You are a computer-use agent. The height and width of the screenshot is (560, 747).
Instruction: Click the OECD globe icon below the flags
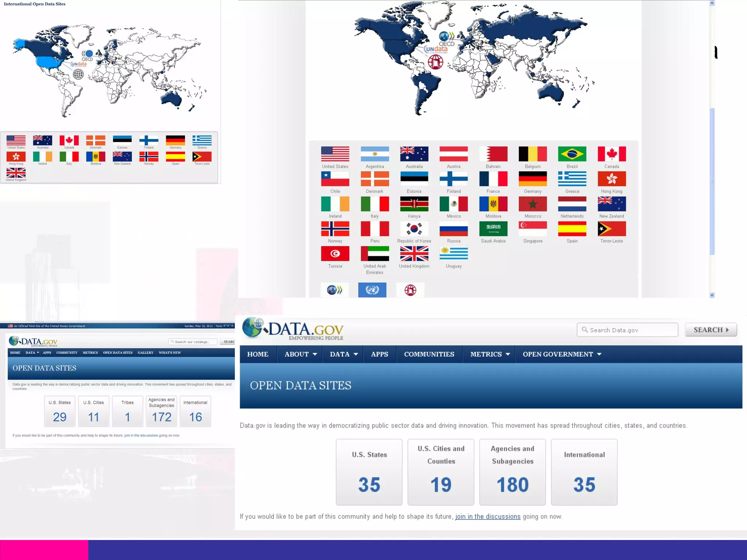[x=334, y=290]
